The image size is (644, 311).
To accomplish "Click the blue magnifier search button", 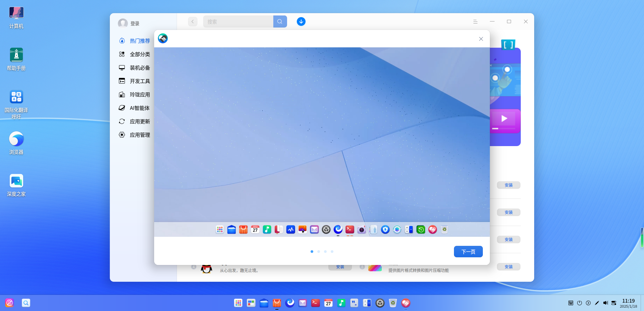I will [x=280, y=21].
